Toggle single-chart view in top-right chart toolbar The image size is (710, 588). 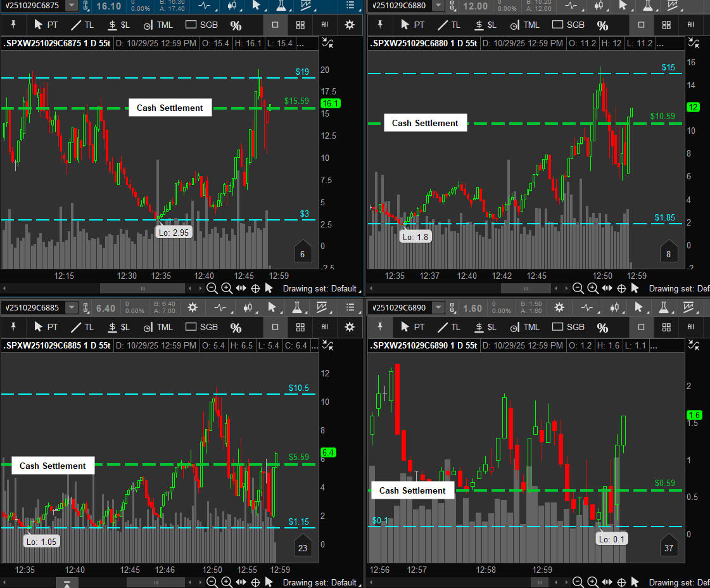(x=641, y=25)
